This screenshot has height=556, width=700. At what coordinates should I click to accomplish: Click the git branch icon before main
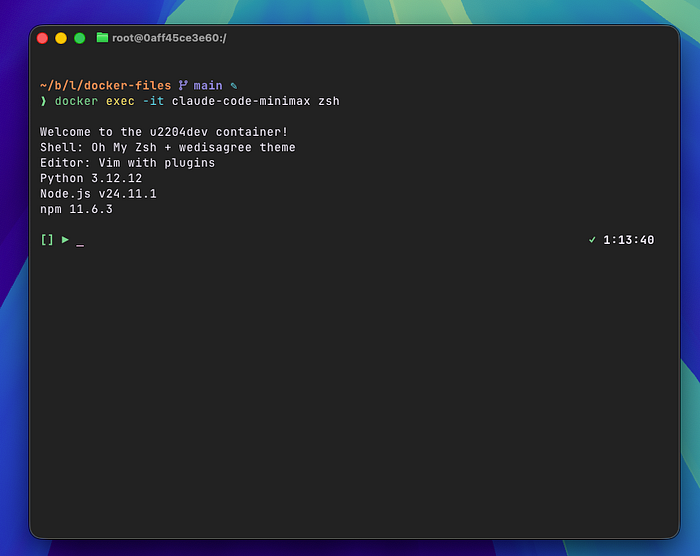pyautogui.click(x=183, y=85)
